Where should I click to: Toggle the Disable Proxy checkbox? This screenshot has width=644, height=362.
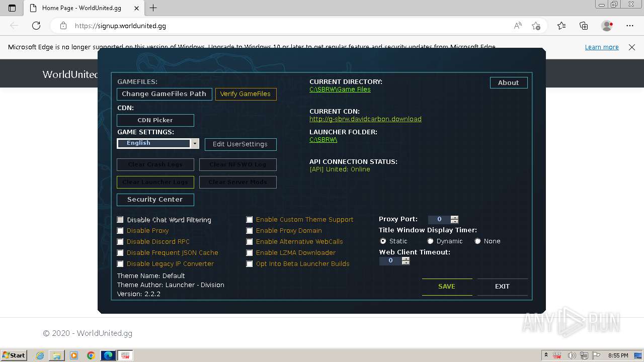click(120, 231)
